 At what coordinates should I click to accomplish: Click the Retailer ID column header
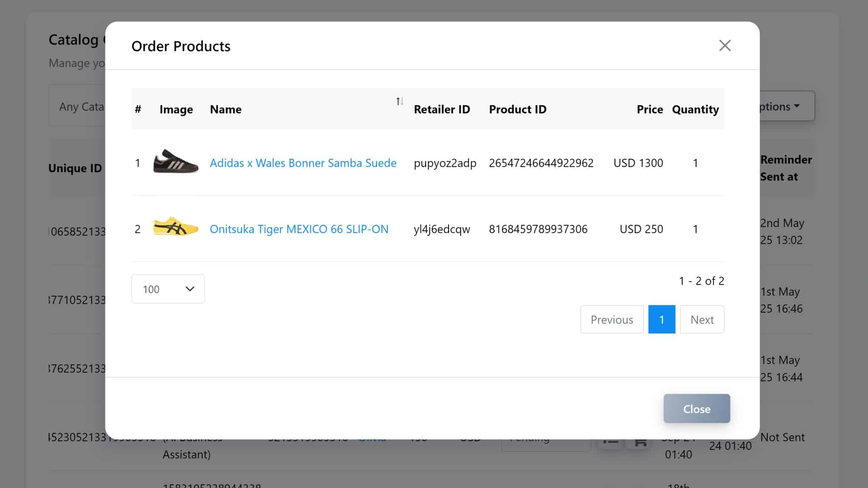(442, 109)
